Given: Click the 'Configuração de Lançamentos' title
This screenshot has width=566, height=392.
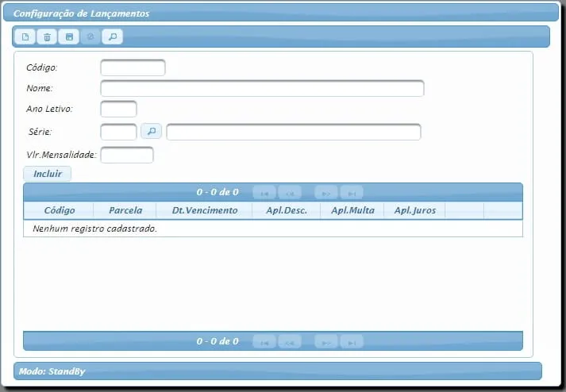Looking at the screenshot, I should (x=81, y=13).
